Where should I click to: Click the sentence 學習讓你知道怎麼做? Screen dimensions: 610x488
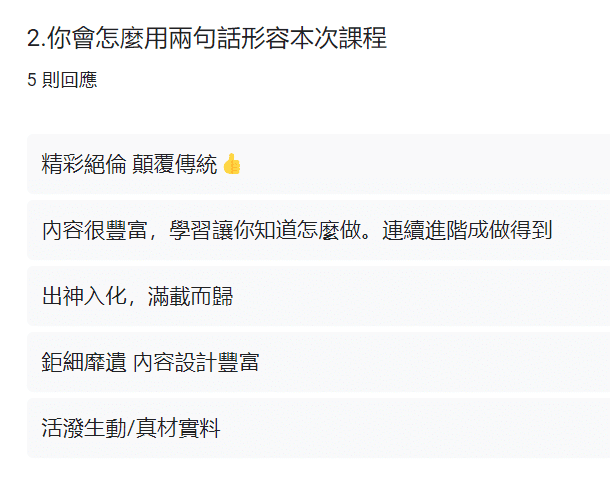point(265,230)
